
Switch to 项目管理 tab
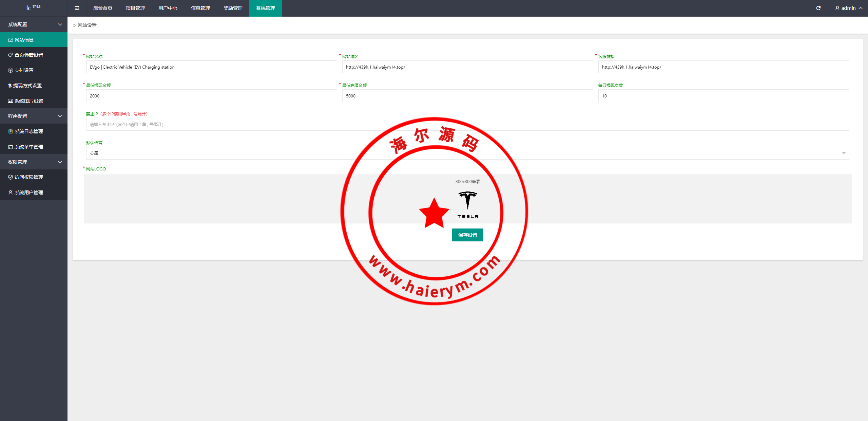point(135,8)
